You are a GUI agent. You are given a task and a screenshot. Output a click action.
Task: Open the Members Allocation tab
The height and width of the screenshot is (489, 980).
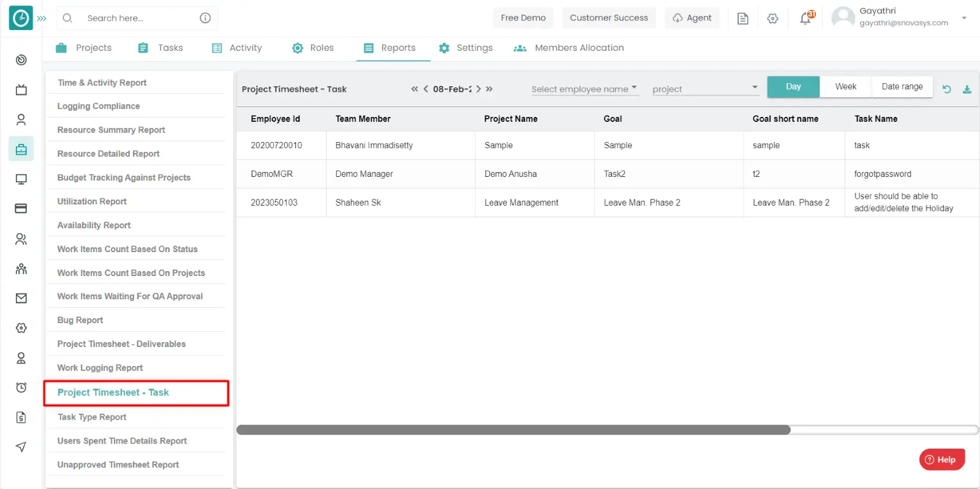[x=569, y=48]
